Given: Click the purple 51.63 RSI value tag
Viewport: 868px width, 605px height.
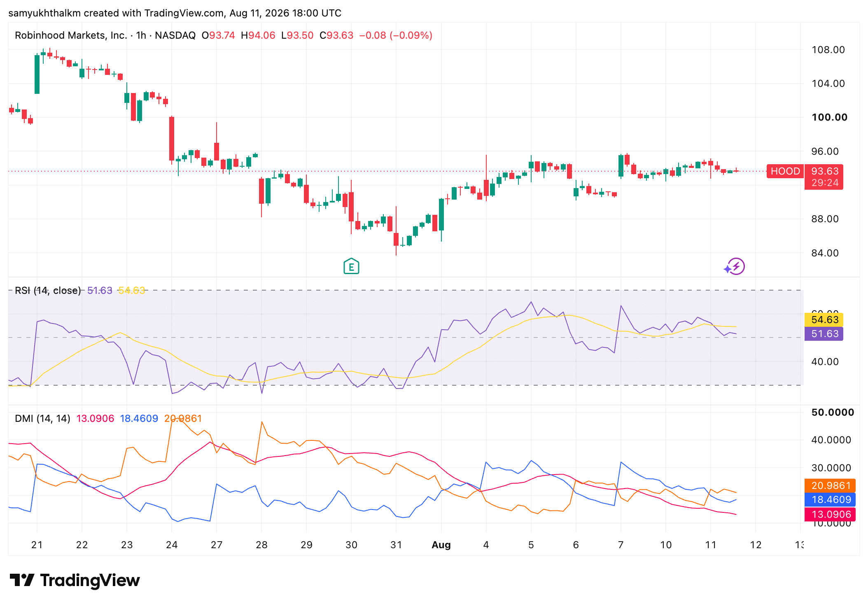Looking at the screenshot, I should pyautogui.click(x=824, y=334).
